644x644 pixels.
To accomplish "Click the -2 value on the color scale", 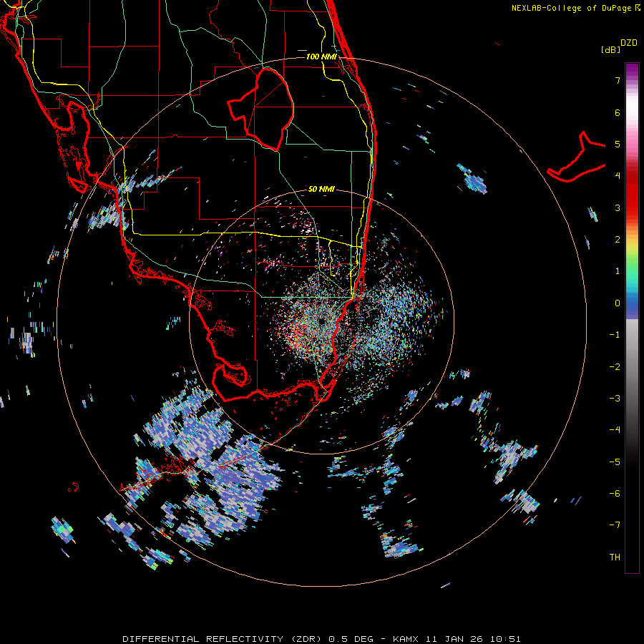I will tap(615, 366).
